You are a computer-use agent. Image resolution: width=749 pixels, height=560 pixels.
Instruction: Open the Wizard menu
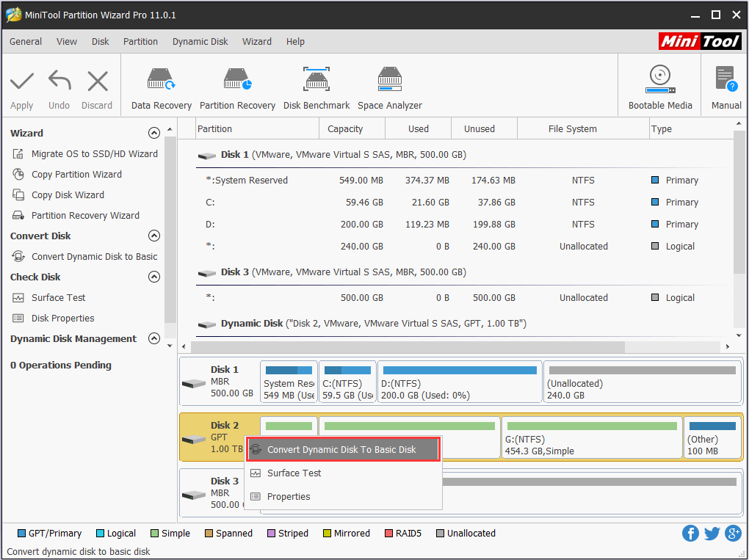click(x=257, y=42)
